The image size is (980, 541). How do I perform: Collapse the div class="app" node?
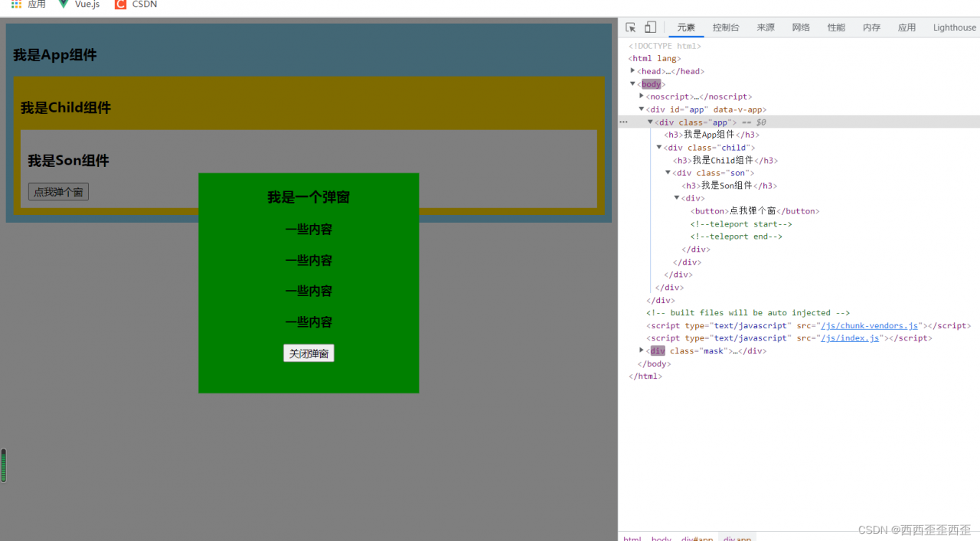click(x=650, y=122)
